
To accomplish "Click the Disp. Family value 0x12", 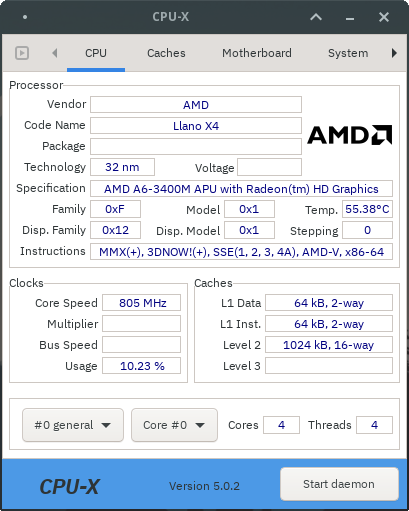I will pyautogui.click(x=115, y=230).
